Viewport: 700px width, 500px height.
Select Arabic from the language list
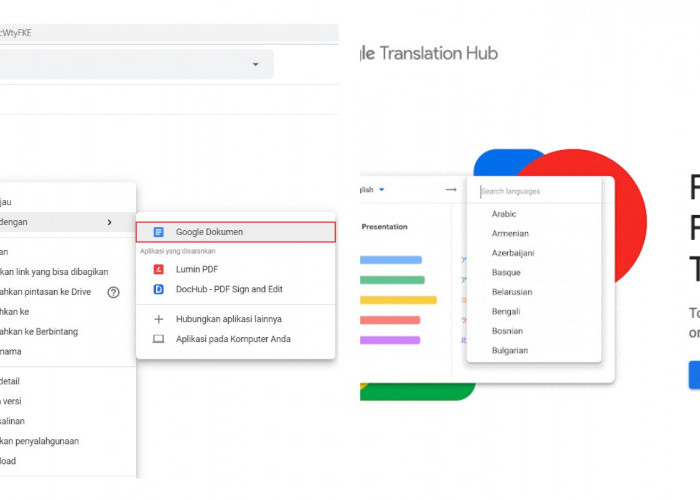pos(504,214)
